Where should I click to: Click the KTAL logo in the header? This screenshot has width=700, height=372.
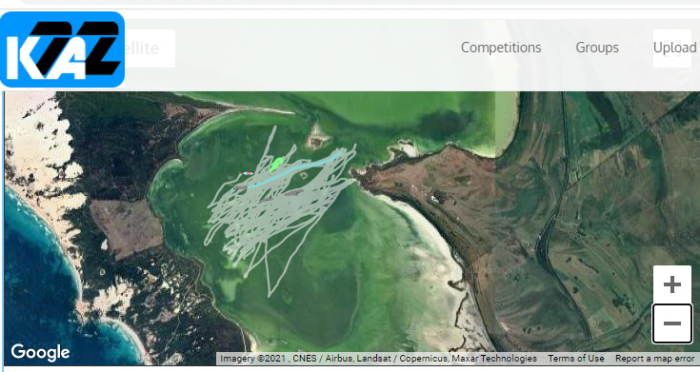(62, 50)
